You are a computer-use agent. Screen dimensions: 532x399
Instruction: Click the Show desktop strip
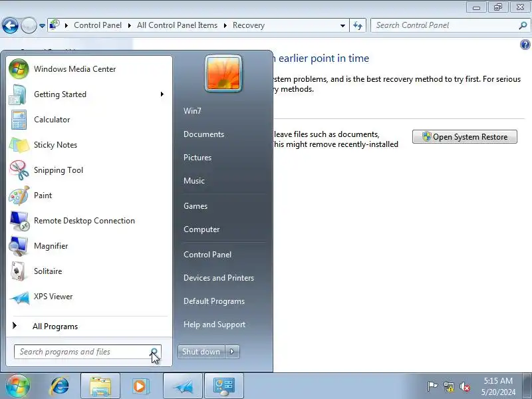[527, 386]
